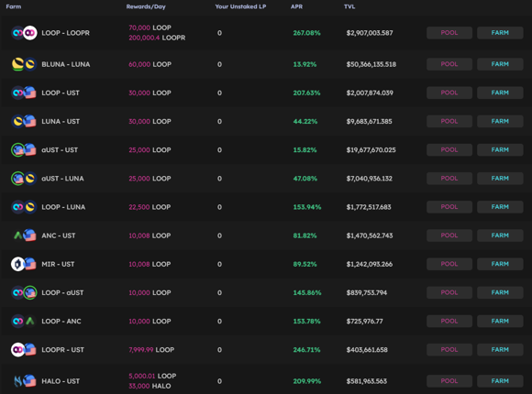Click the TVL column header
Viewport: 532px width, 394px height.
click(x=349, y=6)
